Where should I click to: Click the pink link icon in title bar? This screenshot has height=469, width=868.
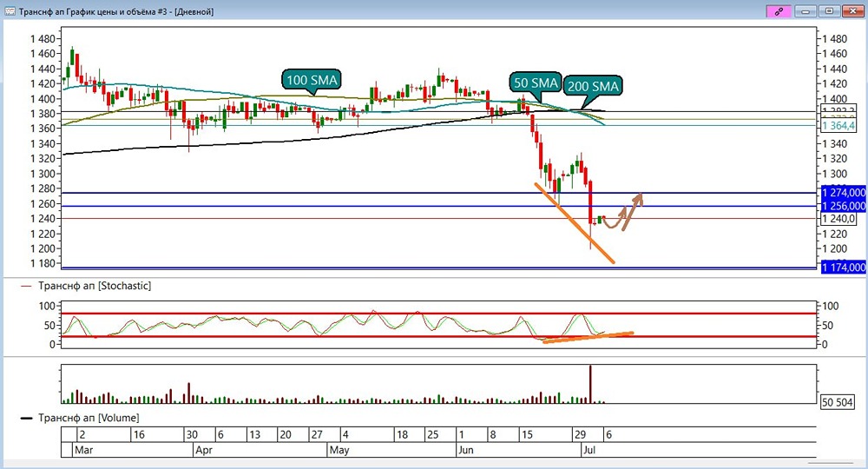point(779,11)
